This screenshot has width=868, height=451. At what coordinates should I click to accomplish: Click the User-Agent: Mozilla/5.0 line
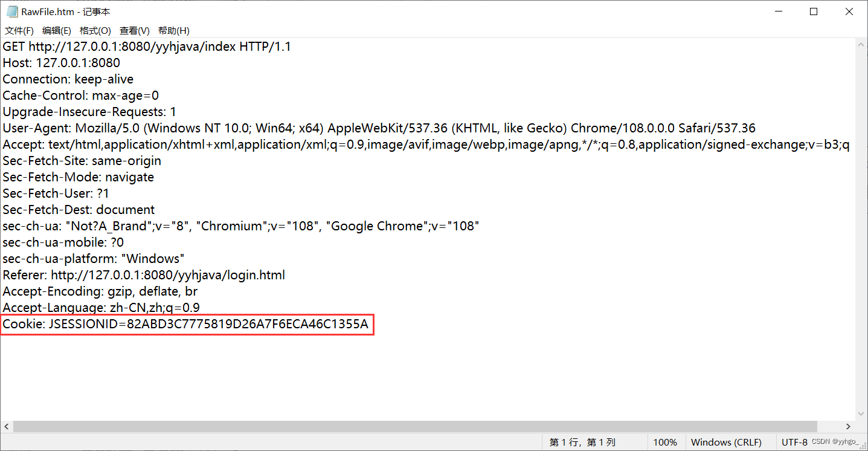coord(379,128)
